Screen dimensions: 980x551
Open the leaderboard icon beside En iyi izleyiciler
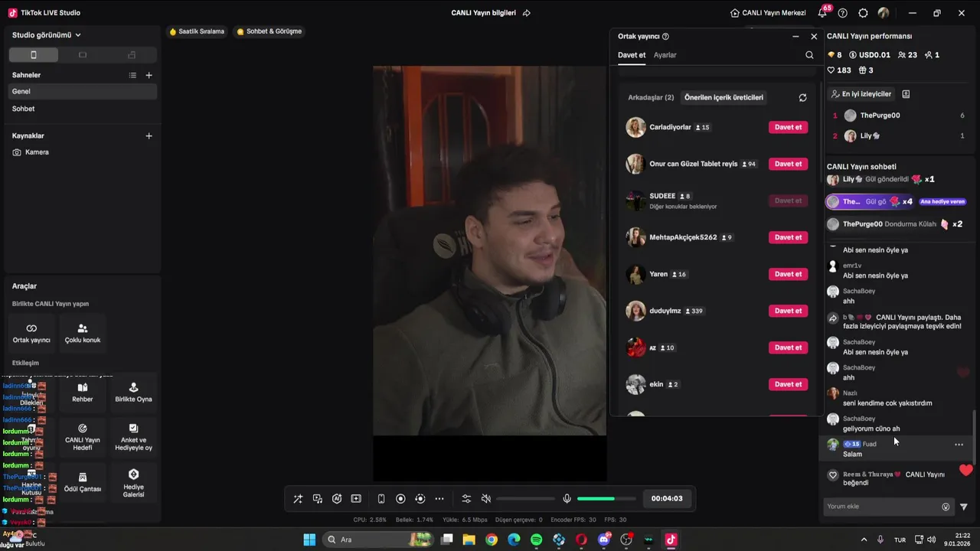[x=906, y=94]
